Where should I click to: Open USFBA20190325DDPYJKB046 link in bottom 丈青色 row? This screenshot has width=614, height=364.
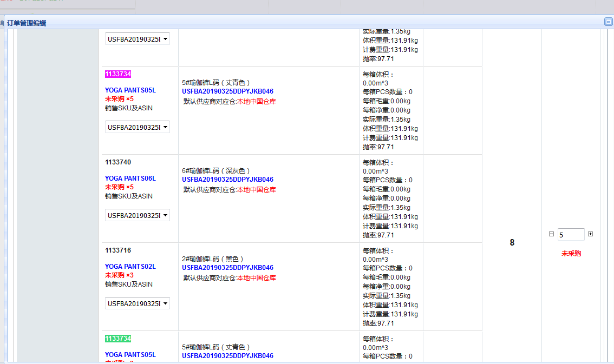click(x=227, y=356)
